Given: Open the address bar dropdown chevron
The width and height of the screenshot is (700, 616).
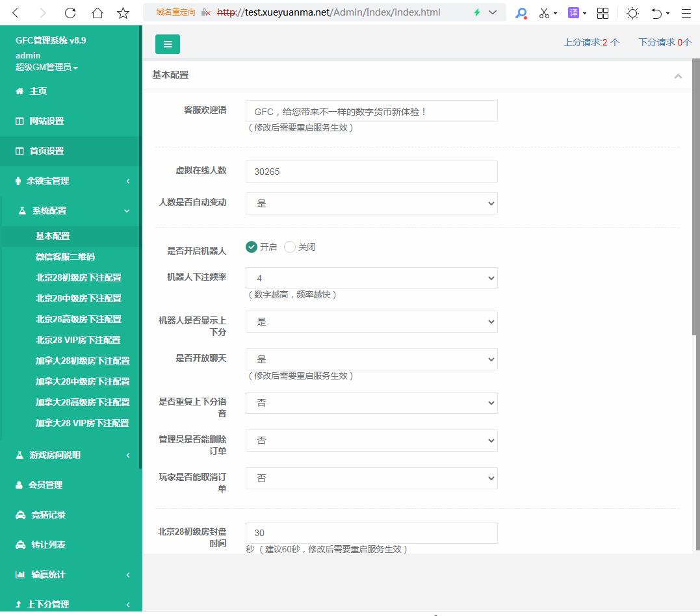Looking at the screenshot, I should click(493, 12).
